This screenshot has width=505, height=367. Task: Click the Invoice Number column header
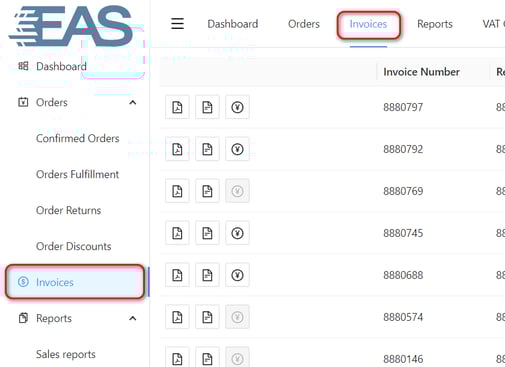pos(421,72)
